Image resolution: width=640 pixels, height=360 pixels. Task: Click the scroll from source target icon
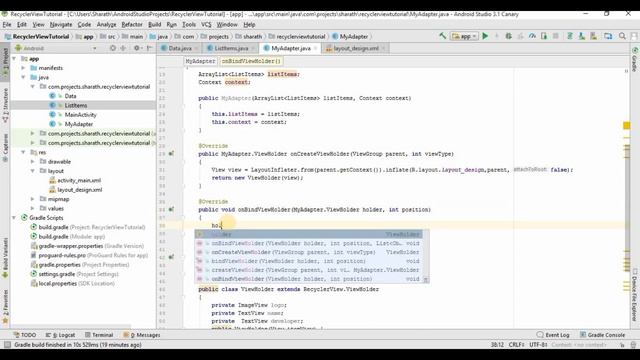click(113, 48)
